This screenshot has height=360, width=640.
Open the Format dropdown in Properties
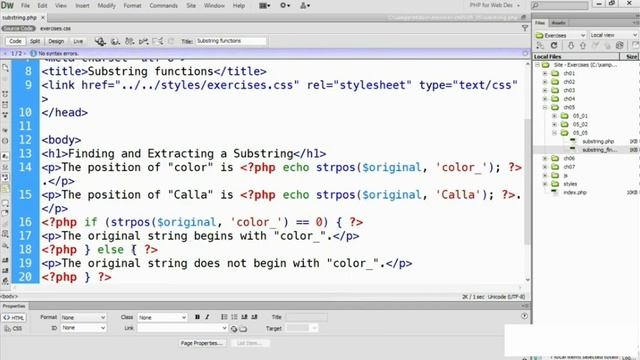click(x=83, y=317)
